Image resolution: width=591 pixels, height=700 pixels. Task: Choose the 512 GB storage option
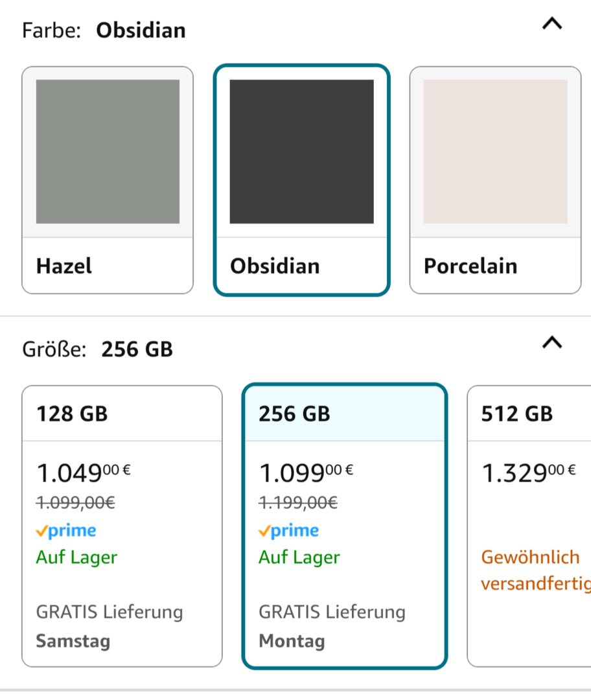point(517,414)
